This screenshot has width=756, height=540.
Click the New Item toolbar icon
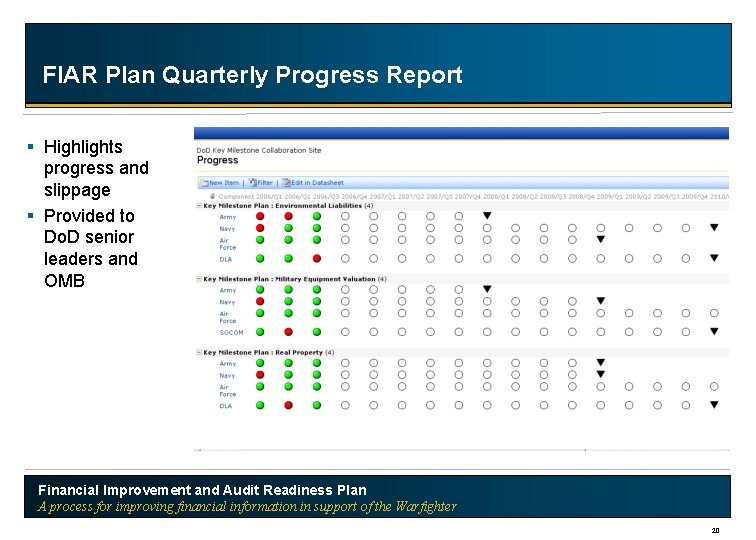(204, 183)
